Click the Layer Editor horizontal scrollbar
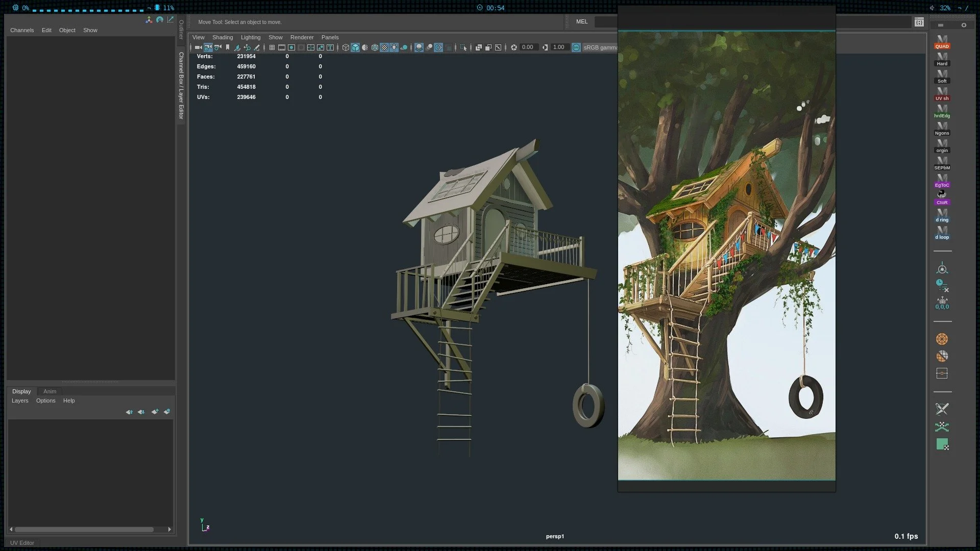The image size is (980, 551). [84, 530]
